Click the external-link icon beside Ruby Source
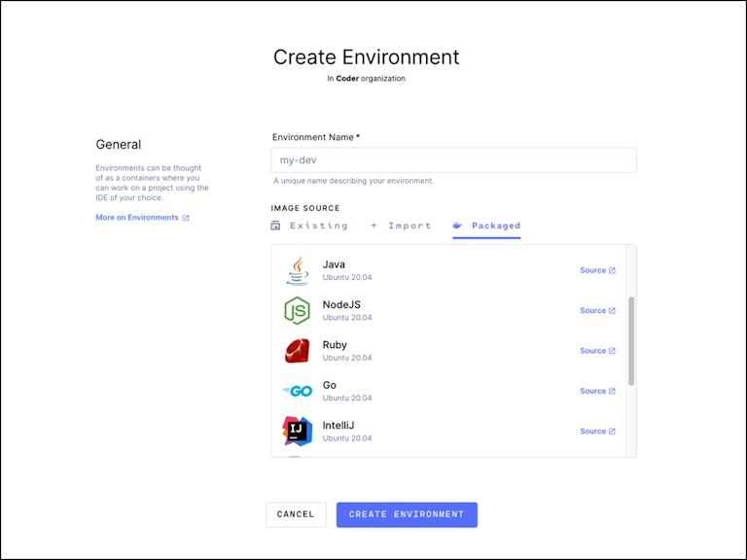The height and width of the screenshot is (560, 747). (x=612, y=351)
